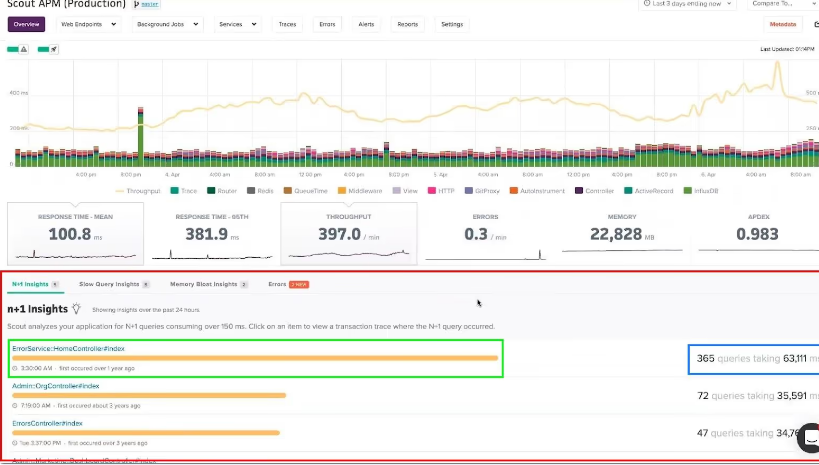Image resolution: width=819 pixels, height=465 pixels.
Task: Toggle HTTP series in chart legend
Action: 441,191
